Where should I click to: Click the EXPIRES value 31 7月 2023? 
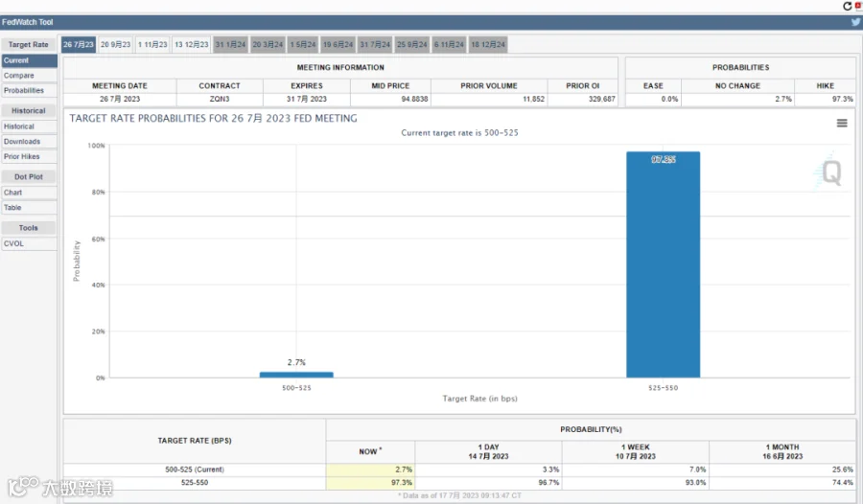point(307,99)
